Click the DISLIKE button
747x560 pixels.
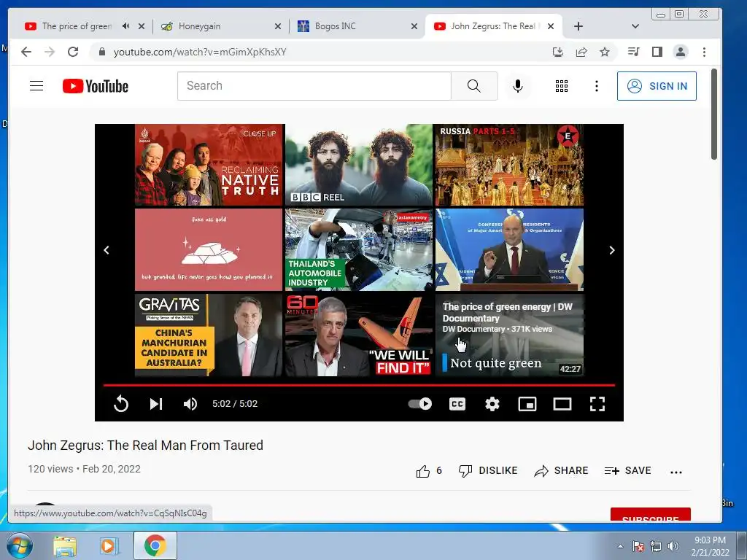point(488,471)
